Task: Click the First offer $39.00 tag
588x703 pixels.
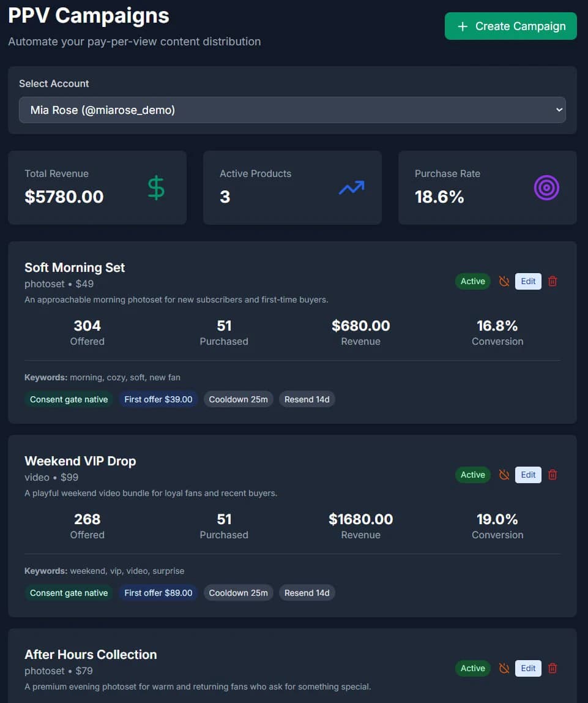Action: [x=158, y=399]
